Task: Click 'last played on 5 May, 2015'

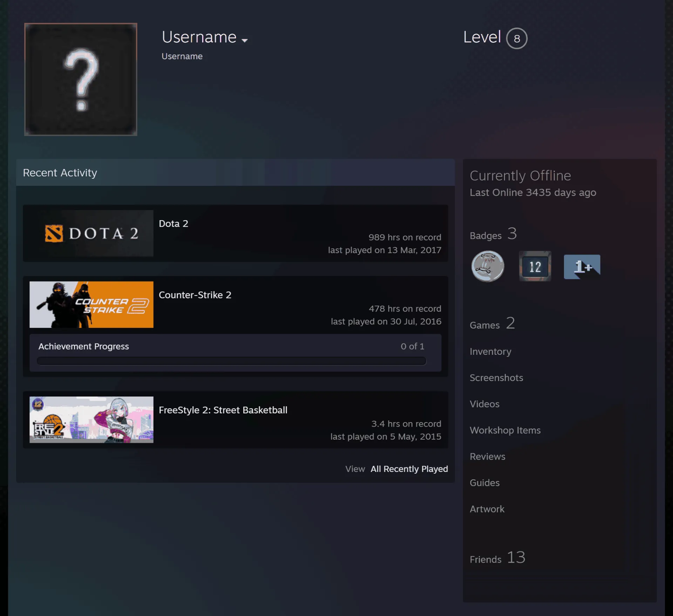Action: coord(386,436)
